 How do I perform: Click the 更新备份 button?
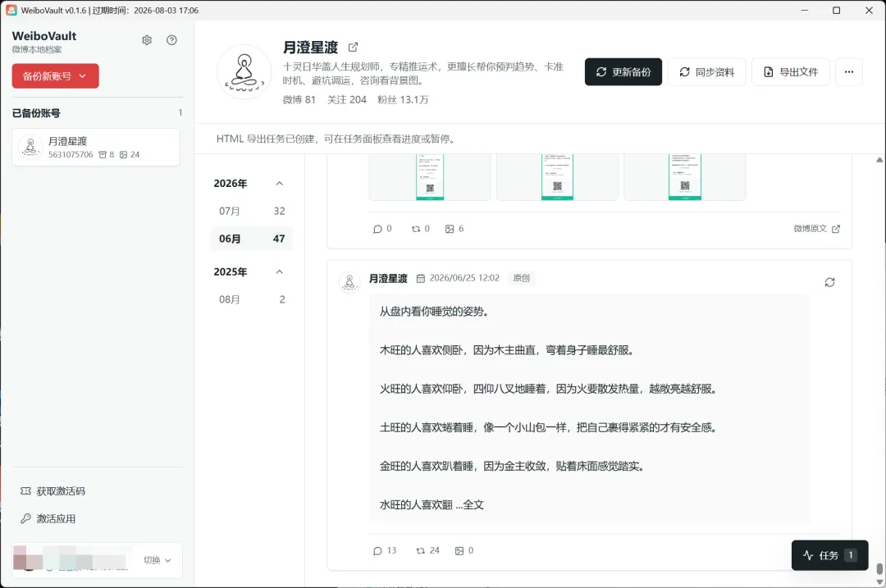(623, 71)
